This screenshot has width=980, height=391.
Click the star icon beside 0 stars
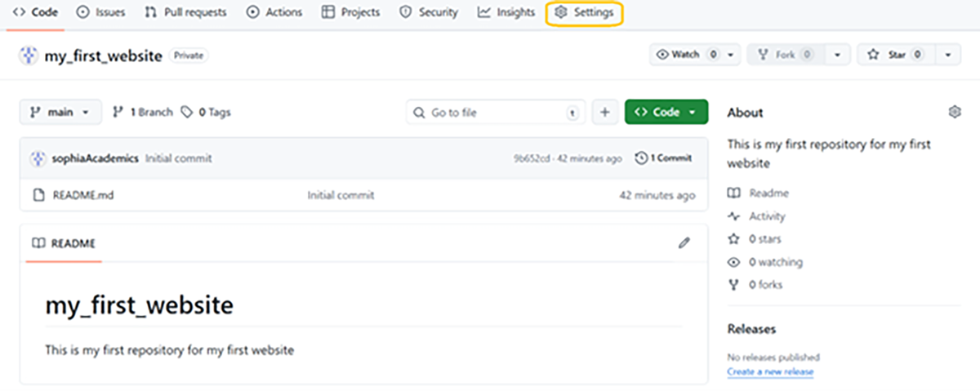[733, 239]
